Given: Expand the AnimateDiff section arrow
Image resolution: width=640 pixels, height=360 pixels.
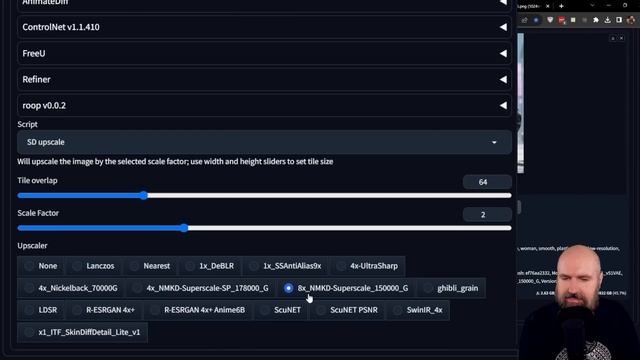Looking at the screenshot, I should coord(503,2).
